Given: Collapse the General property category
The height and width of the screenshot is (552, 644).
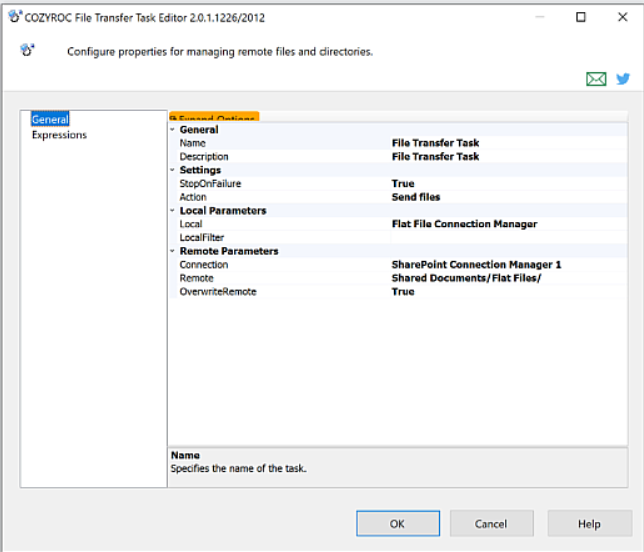Looking at the screenshot, I should pyautogui.click(x=172, y=129).
